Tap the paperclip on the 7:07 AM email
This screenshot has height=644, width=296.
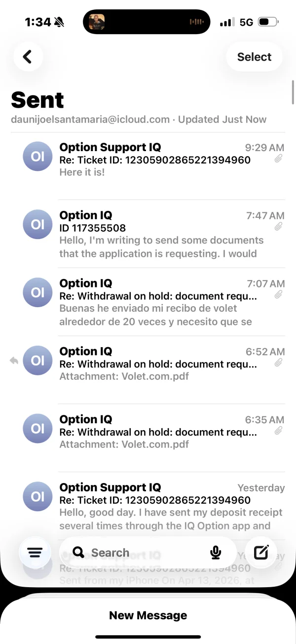click(279, 295)
